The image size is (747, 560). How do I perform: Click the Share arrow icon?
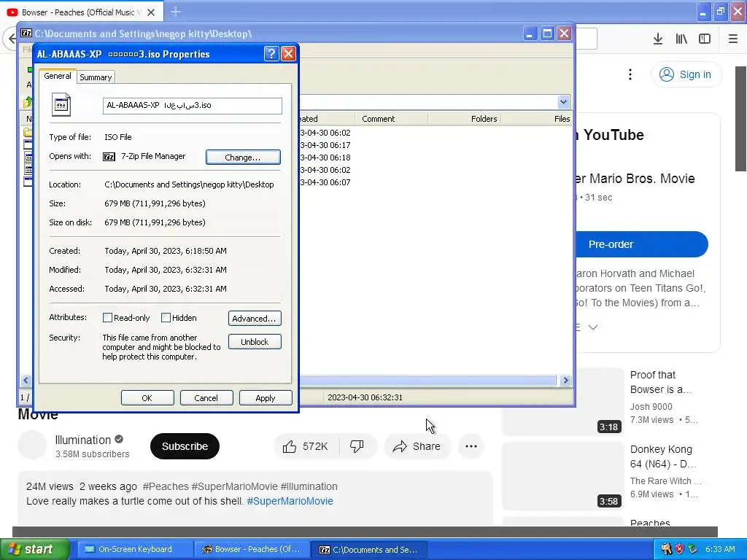point(400,446)
